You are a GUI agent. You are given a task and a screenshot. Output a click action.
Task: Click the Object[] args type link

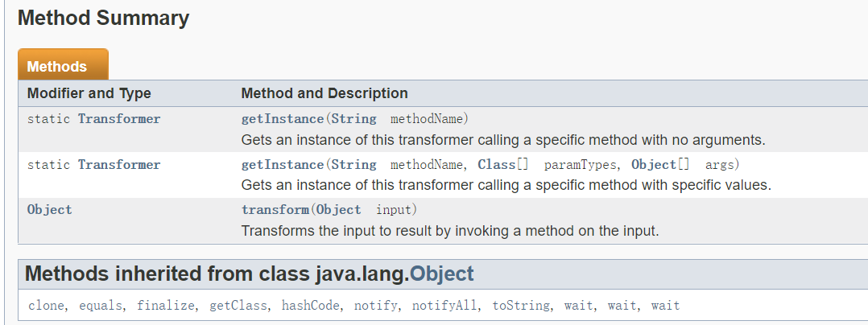point(654,165)
